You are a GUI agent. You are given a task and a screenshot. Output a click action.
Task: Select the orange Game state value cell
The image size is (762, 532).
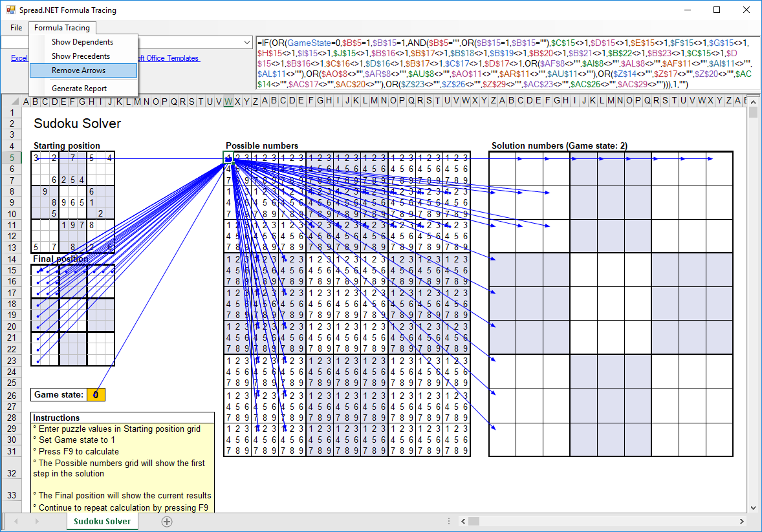tap(96, 395)
